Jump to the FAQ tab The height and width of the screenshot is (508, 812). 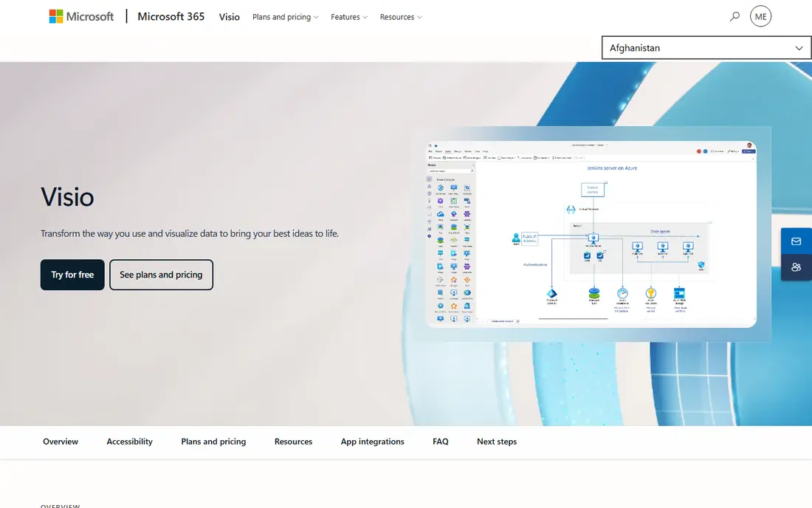441,442
